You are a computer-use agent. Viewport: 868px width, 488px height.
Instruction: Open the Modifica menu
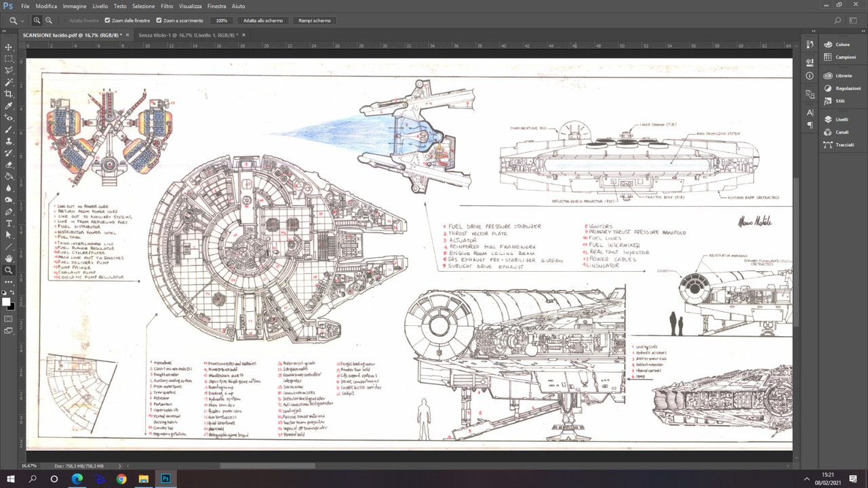pyautogui.click(x=46, y=6)
